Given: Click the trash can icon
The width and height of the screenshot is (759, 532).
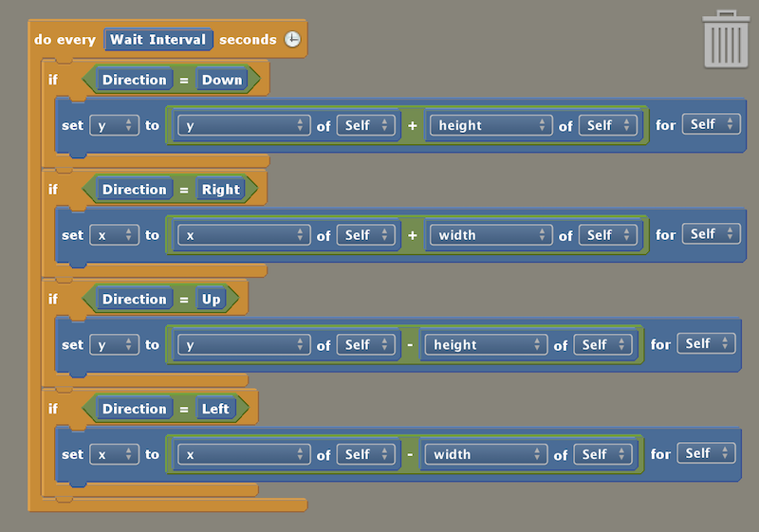Looking at the screenshot, I should click(x=726, y=39).
